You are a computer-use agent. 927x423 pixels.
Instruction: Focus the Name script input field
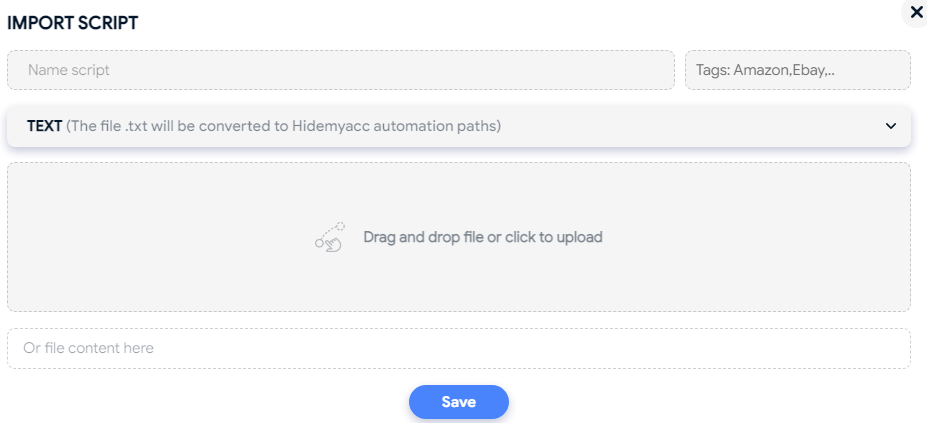click(341, 70)
